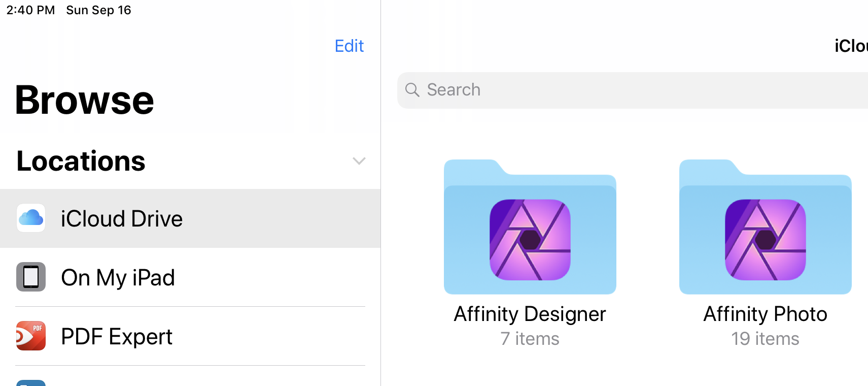The width and height of the screenshot is (868, 386).
Task: Select the PDF Expert app icon
Action: (x=31, y=336)
